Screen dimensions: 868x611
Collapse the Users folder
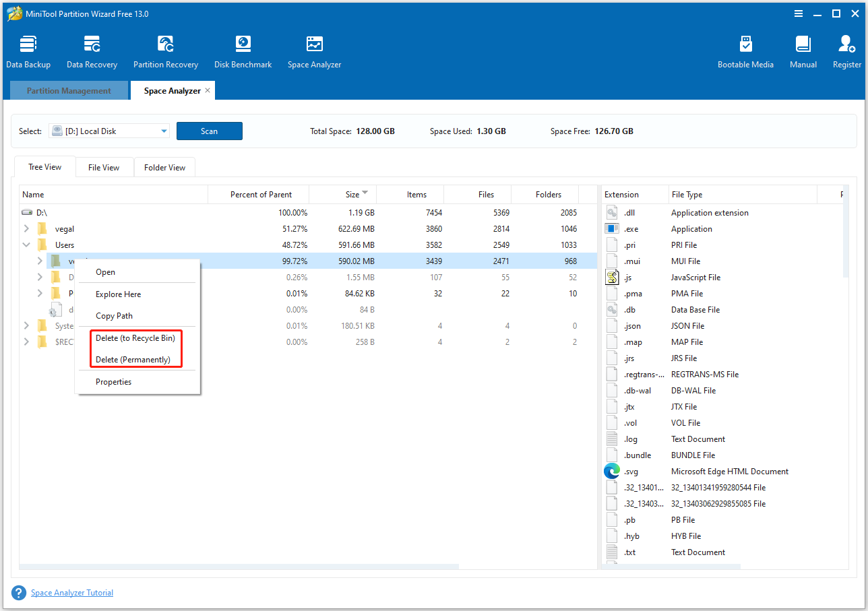coord(26,245)
